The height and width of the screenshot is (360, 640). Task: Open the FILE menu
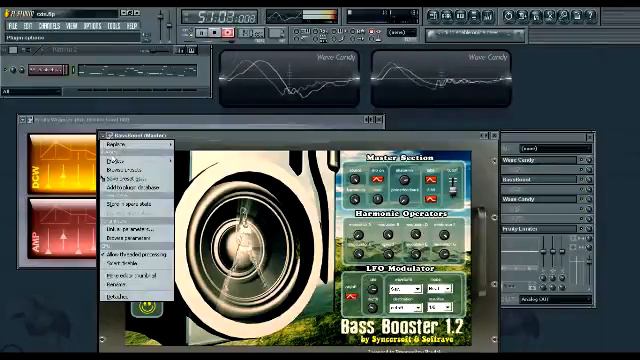tap(13, 26)
